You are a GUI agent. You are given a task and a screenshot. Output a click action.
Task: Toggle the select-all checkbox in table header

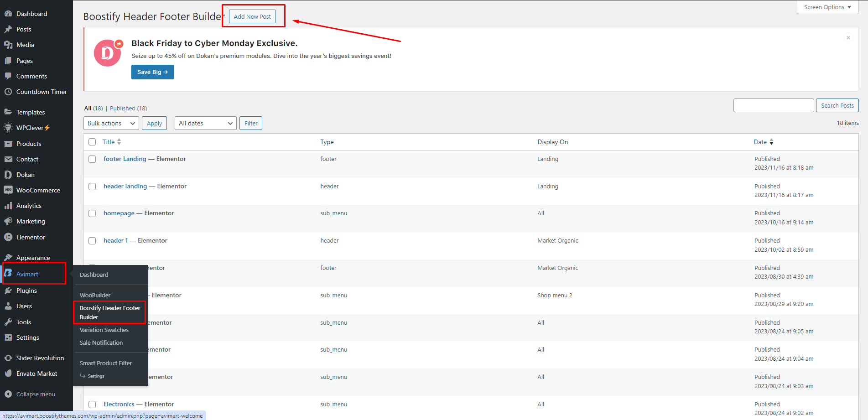point(92,142)
